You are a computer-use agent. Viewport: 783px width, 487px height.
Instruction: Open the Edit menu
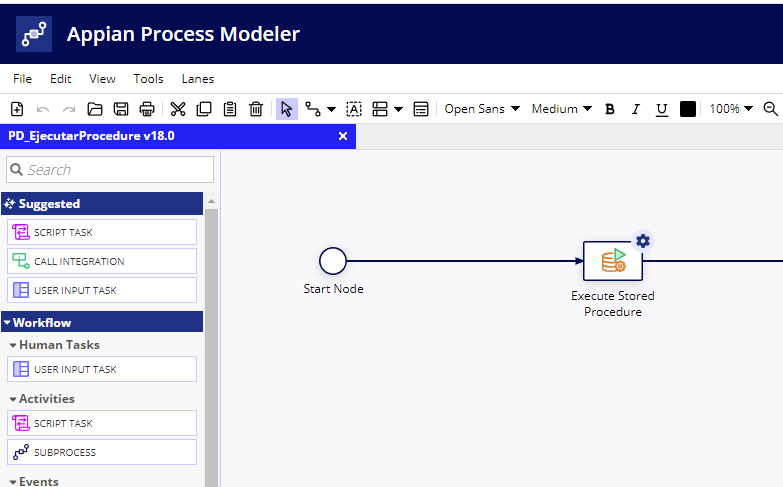point(60,79)
